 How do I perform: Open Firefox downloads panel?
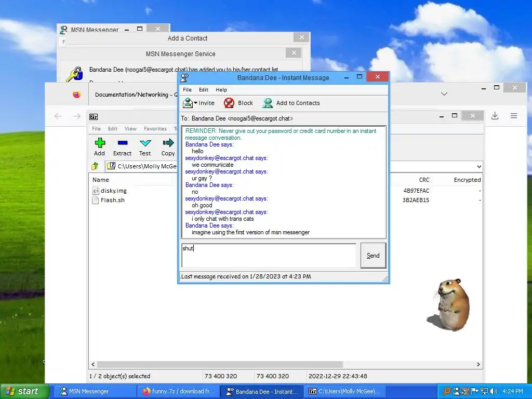(x=495, y=116)
